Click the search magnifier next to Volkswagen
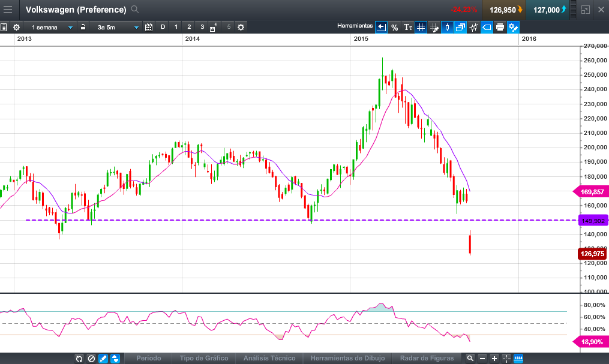The image size is (609, 364). 135,10
